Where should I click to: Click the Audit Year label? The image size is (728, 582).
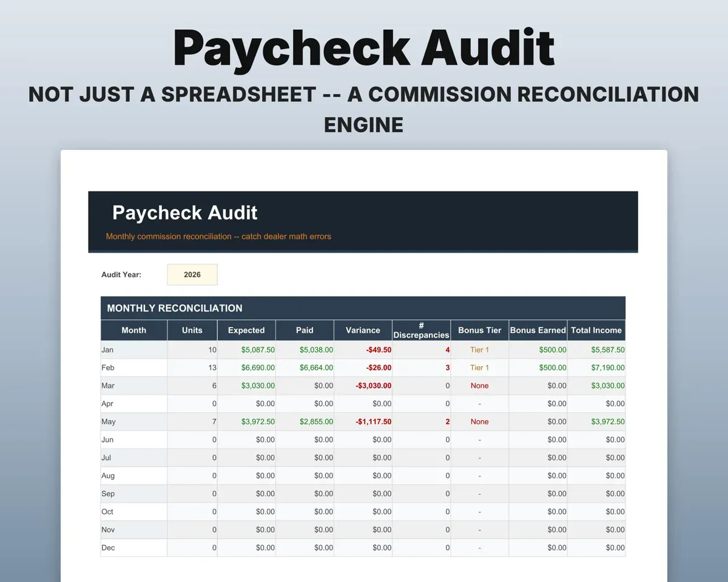(121, 275)
